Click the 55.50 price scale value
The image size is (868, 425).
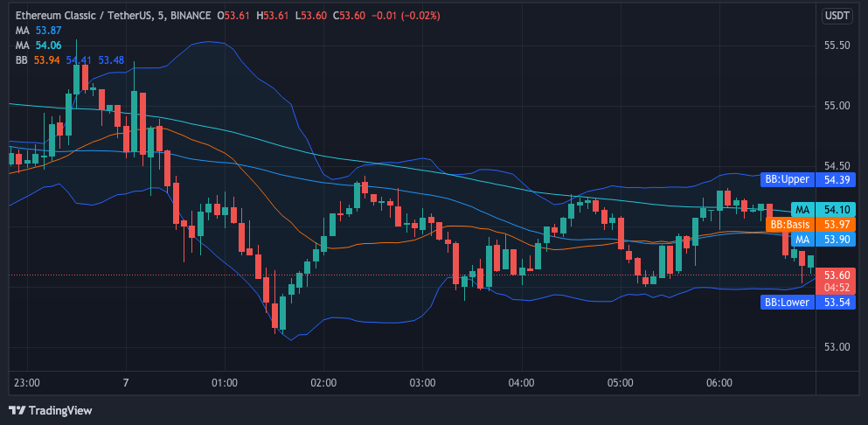[x=836, y=45]
